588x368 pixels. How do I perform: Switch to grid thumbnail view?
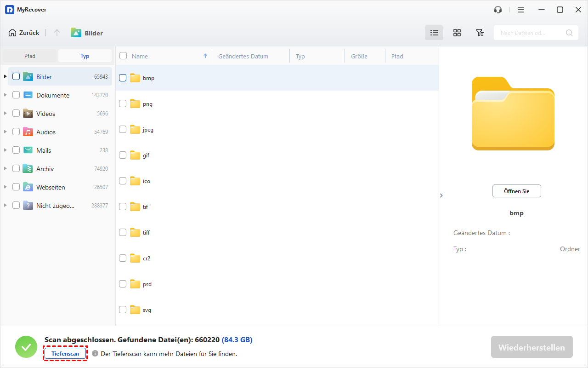click(x=457, y=33)
